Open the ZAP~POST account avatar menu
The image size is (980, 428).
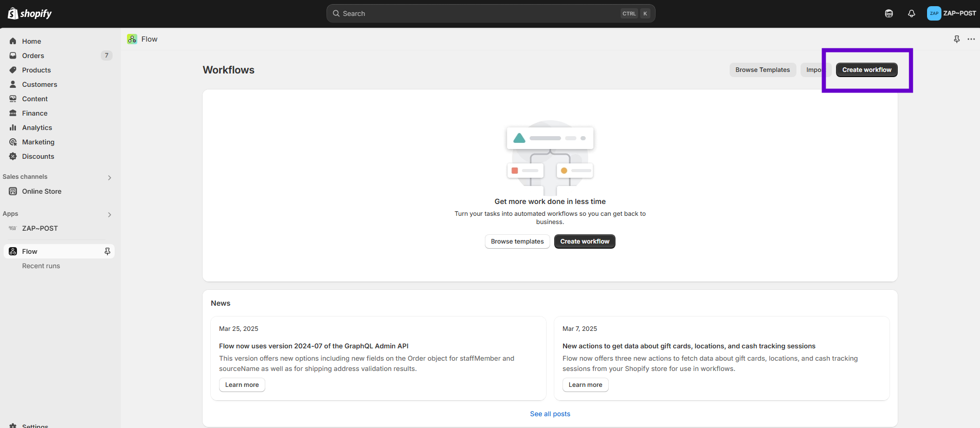coord(951,13)
